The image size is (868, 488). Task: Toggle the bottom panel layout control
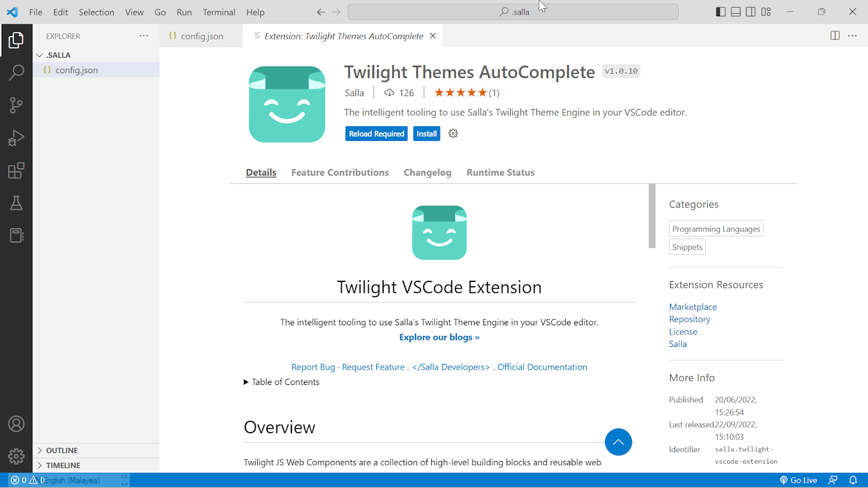[735, 11]
